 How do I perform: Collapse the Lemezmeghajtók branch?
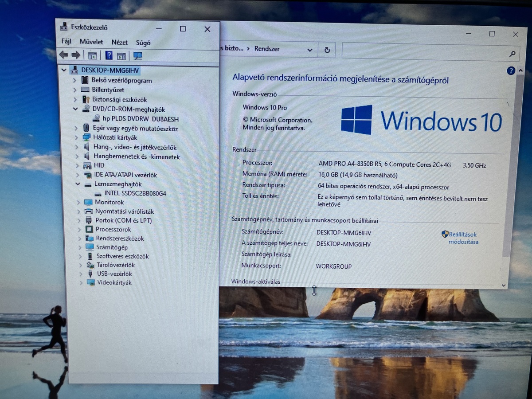[78, 184]
